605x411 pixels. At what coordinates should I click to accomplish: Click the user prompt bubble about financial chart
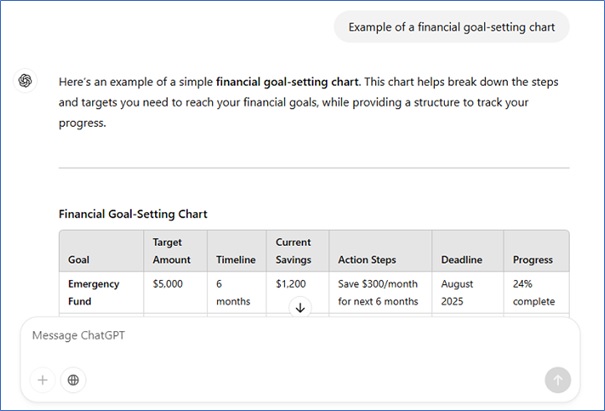pos(451,27)
